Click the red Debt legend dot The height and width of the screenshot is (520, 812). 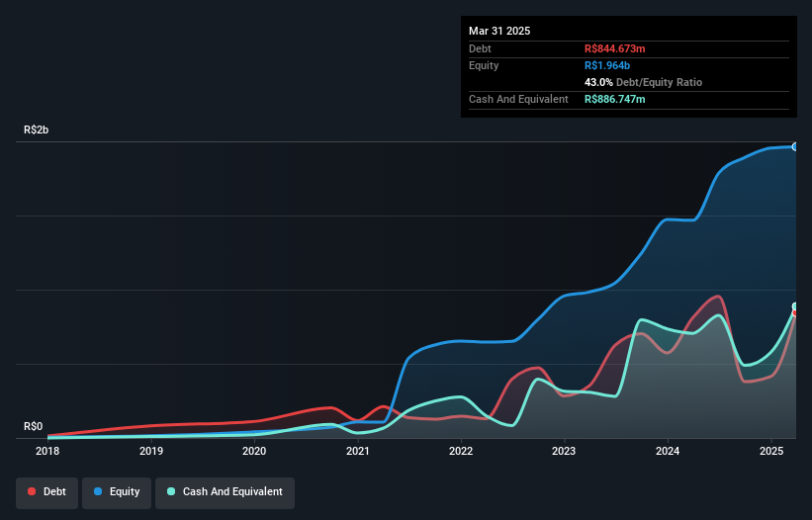pyautogui.click(x=32, y=491)
